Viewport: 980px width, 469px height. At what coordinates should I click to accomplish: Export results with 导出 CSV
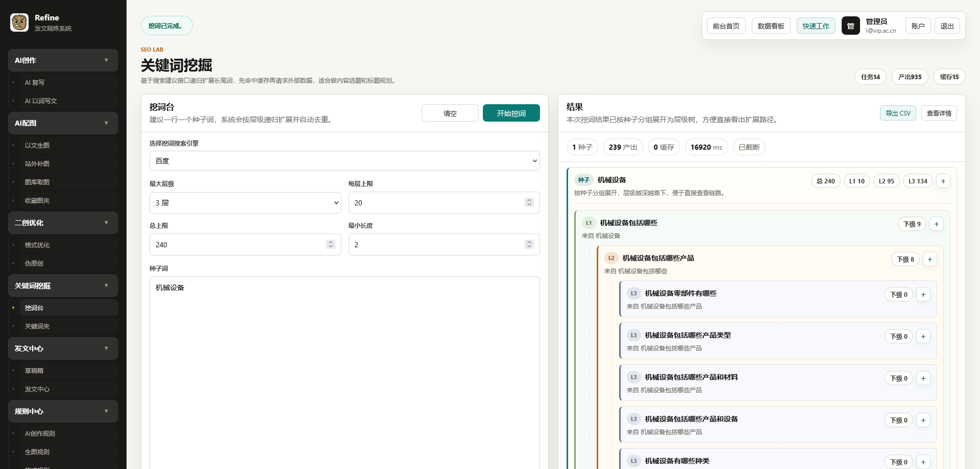coord(898,113)
